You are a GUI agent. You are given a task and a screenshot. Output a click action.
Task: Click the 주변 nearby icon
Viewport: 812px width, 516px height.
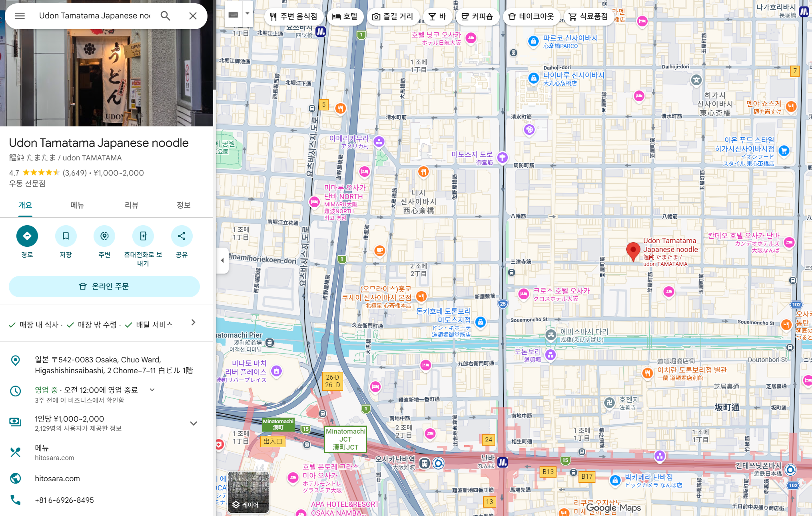pos(104,236)
